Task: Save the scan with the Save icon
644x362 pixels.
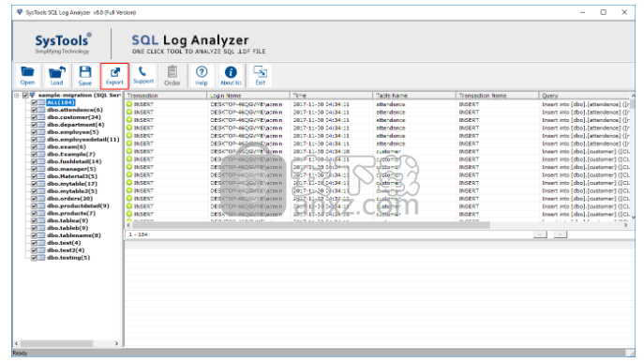Action: [x=85, y=76]
